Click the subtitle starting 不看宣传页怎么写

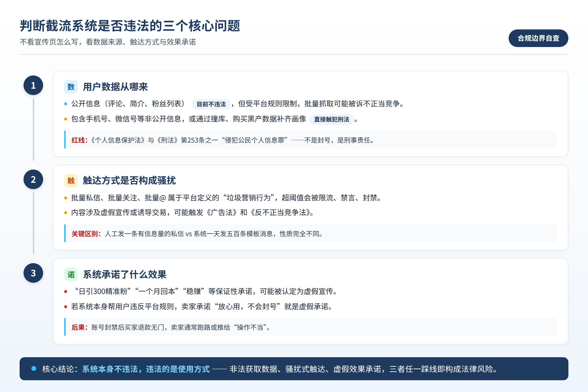[108, 42]
